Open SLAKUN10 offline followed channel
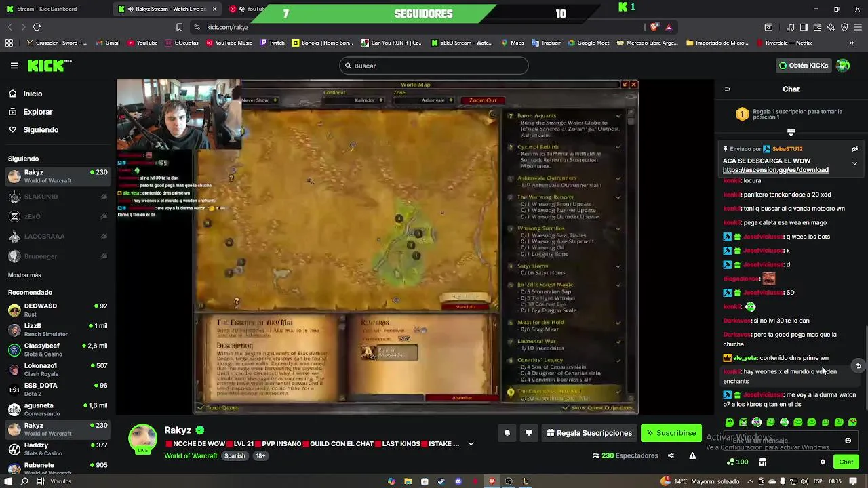The image size is (868, 488). pos(57,197)
